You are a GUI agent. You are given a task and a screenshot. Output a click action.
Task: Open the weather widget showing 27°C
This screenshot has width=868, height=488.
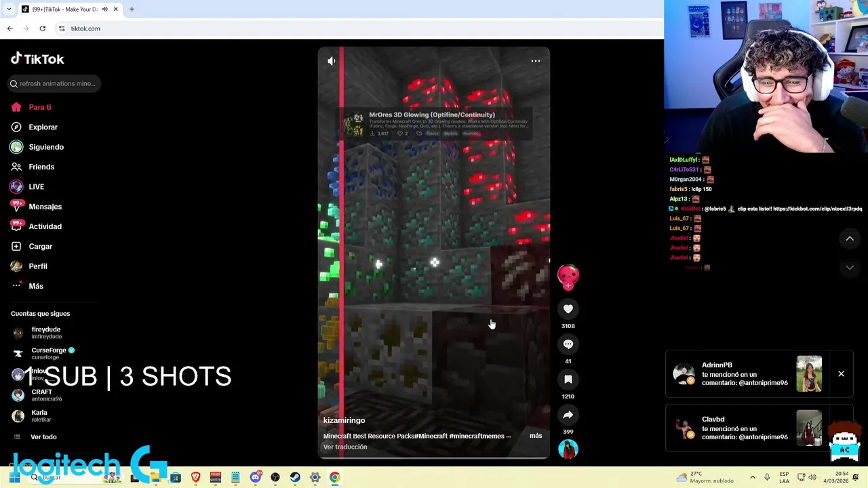pos(705,478)
